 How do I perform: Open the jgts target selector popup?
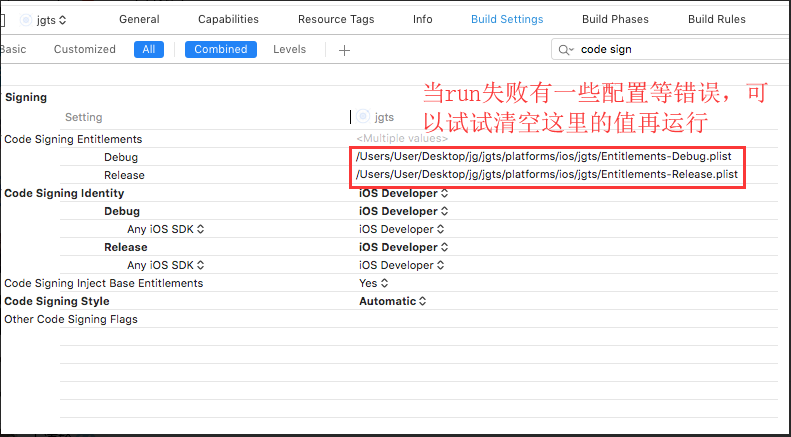51,20
